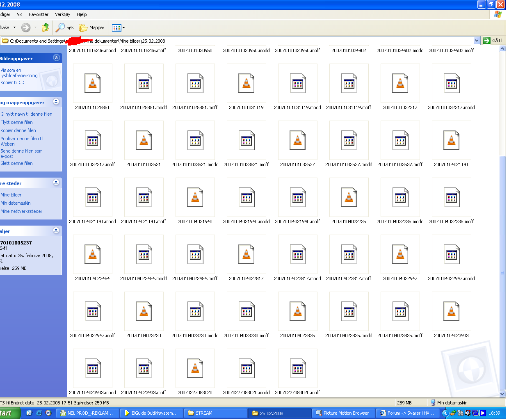Collapse the Detaljer panel
The width and height of the screenshot is (525, 420).
coord(56,231)
